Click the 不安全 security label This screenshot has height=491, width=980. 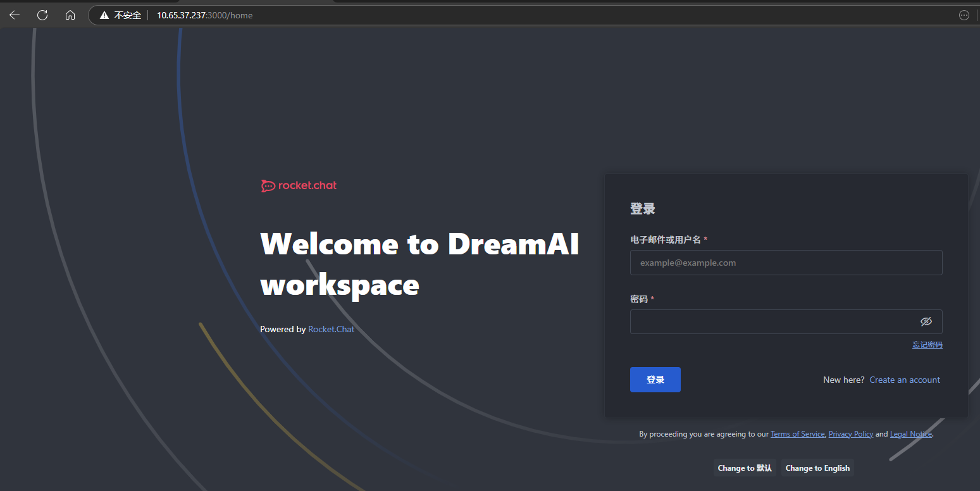(x=128, y=15)
